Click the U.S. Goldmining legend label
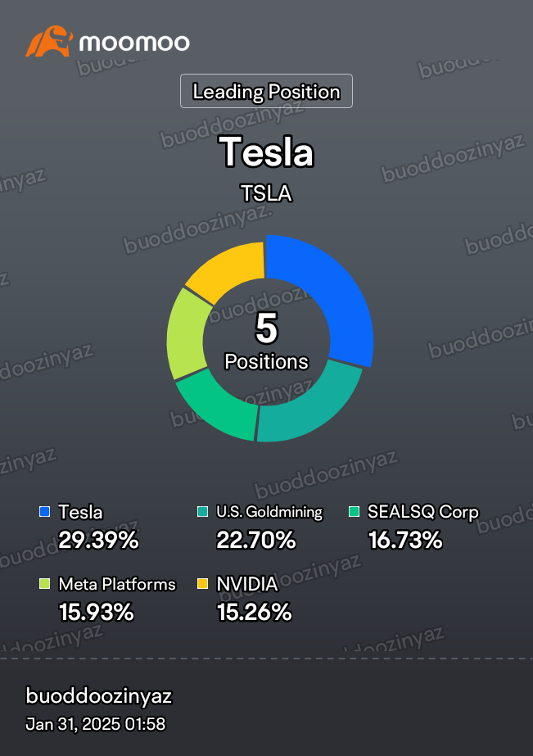 [x=269, y=512]
